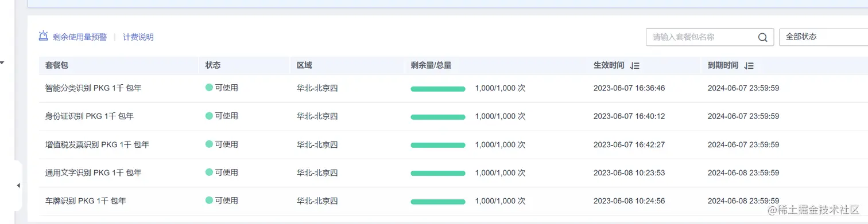868x224 pixels.
Task: Click 华北-北京四 region in 身份证识别 row
Action: click(x=317, y=116)
